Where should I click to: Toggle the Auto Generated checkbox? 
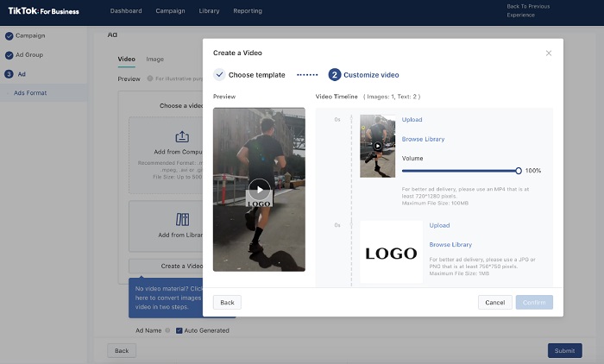(x=179, y=330)
